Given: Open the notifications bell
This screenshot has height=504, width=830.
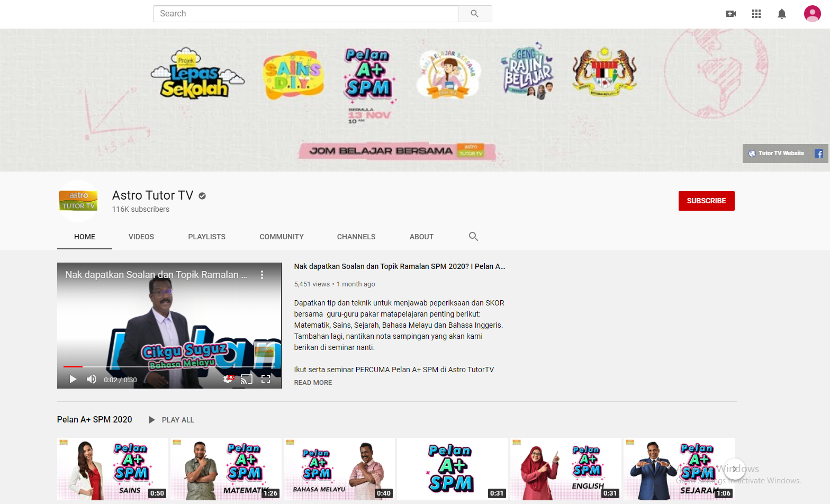Looking at the screenshot, I should point(782,14).
